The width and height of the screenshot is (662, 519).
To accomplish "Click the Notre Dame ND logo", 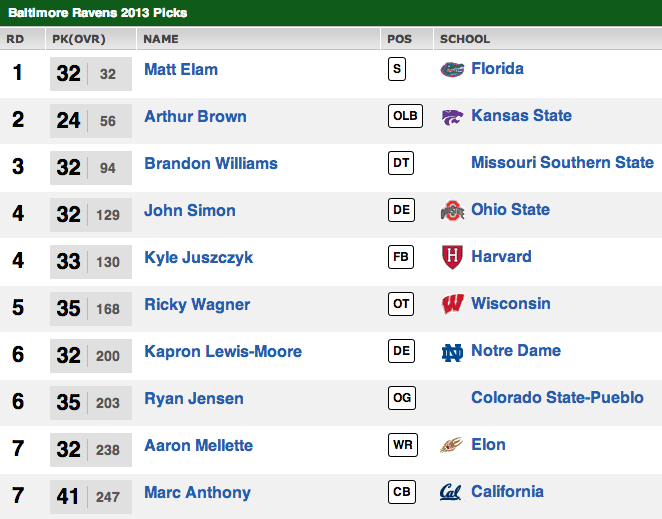I will [452, 352].
